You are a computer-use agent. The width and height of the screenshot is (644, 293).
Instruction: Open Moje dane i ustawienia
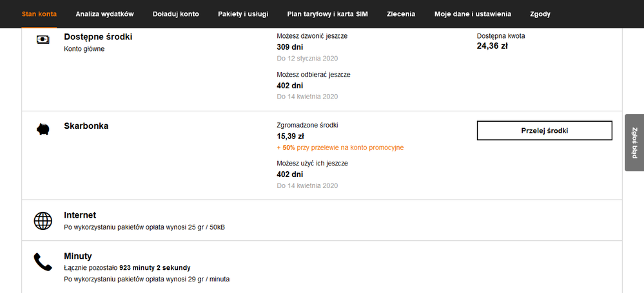[x=473, y=14]
